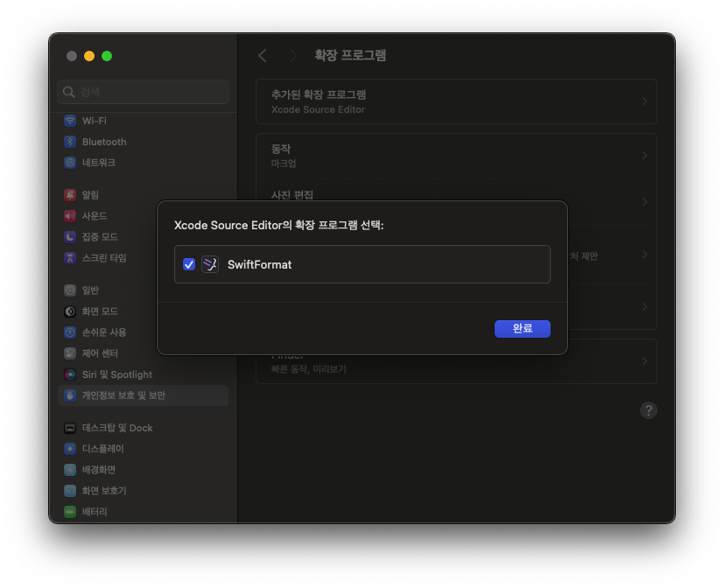Select 스크린 타임 sidebar label

coord(104,257)
